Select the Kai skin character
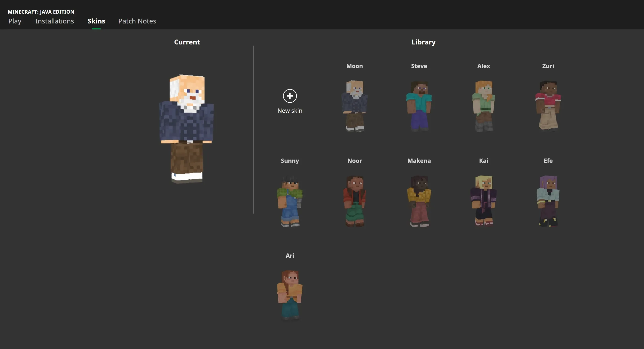This screenshot has width=644, height=349. [x=484, y=201]
